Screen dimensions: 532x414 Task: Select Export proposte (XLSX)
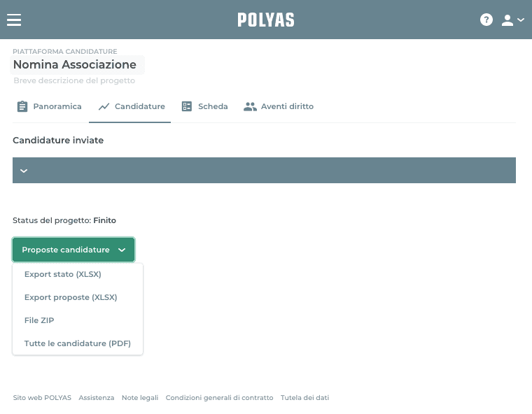point(71,297)
